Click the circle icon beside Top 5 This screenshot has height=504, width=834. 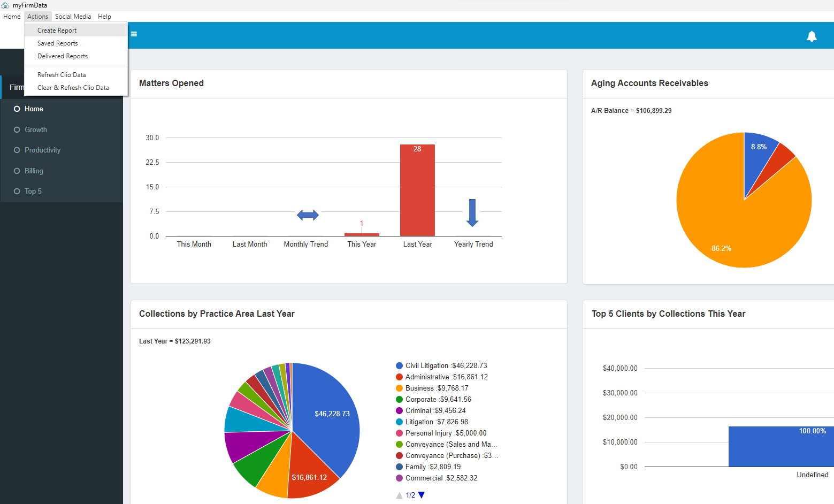(17, 191)
